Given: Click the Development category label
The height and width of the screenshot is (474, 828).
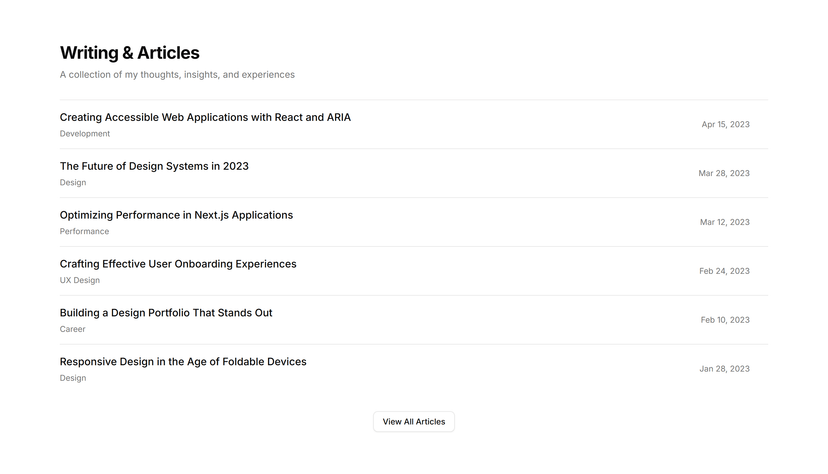Looking at the screenshot, I should tap(84, 134).
